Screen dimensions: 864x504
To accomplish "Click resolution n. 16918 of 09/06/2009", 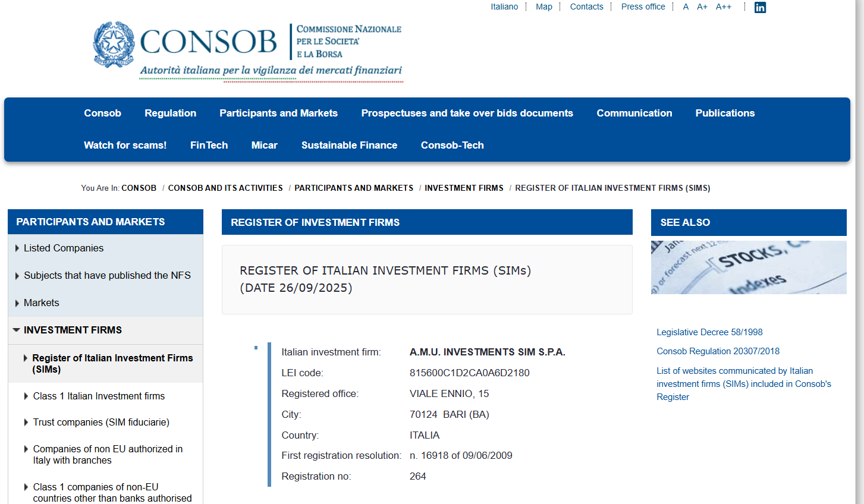I will (x=461, y=455).
